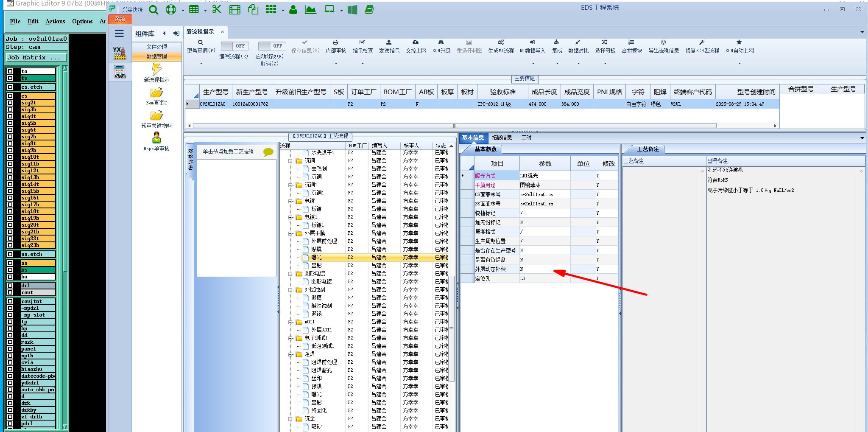Click the green scissors icon
The height and width of the screenshot is (432, 868).
[217, 9]
